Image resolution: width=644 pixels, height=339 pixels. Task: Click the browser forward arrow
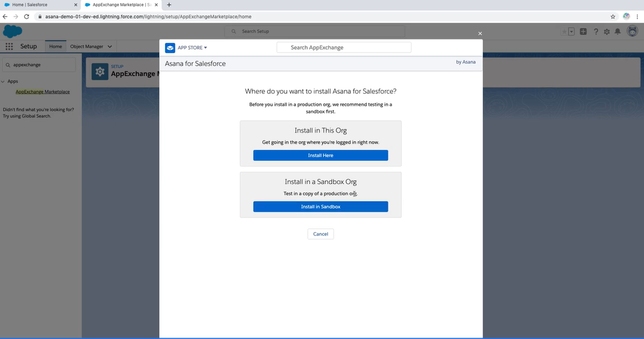[x=16, y=17]
